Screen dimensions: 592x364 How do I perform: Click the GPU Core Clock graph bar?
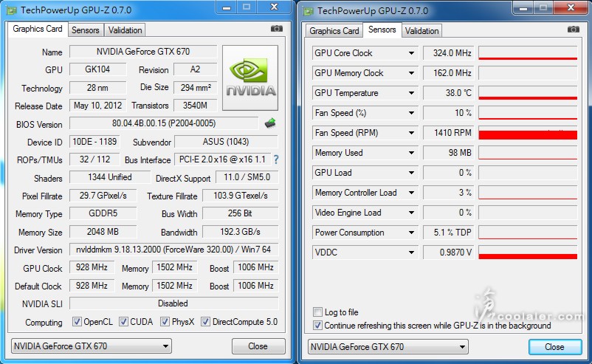click(528, 53)
